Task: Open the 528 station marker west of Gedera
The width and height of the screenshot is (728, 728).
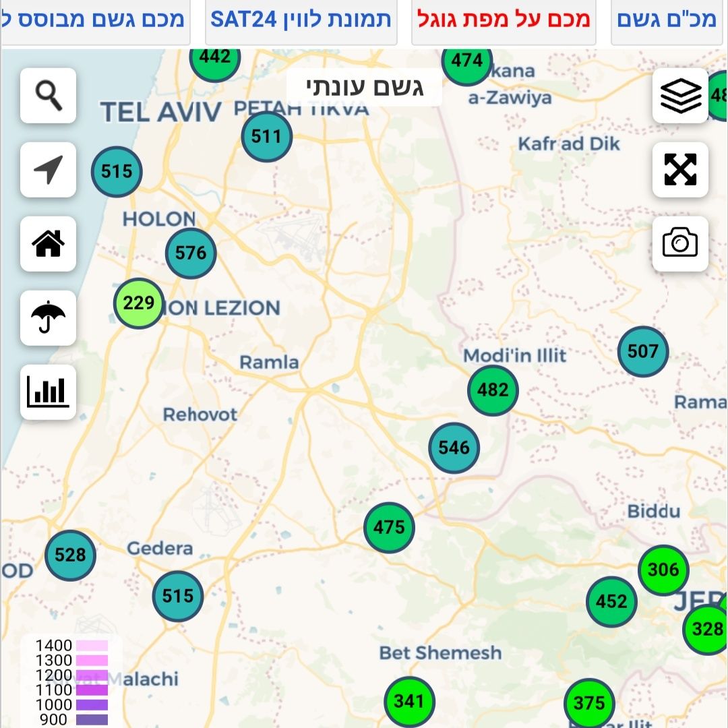Action: point(70,555)
